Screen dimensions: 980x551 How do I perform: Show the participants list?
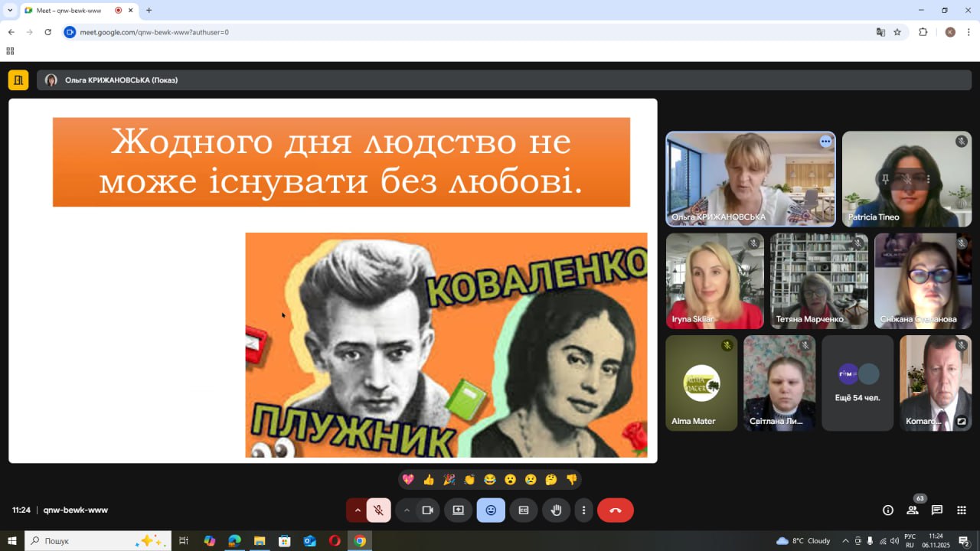tap(913, 510)
